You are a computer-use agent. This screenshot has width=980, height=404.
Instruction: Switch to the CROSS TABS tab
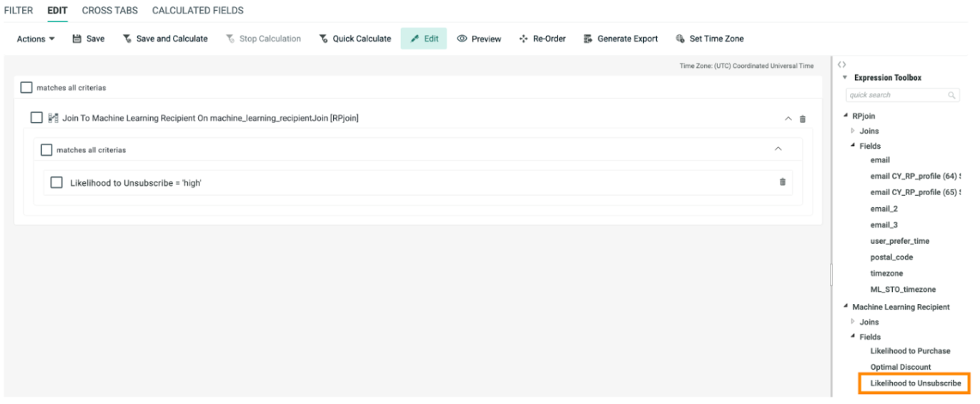point(110,11)
